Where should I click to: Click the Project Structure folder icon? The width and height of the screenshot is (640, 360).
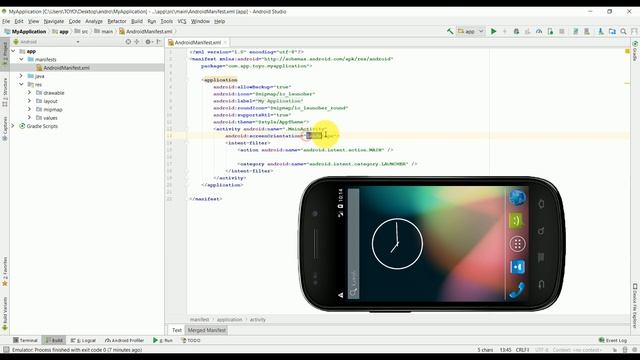pos(612,31)
